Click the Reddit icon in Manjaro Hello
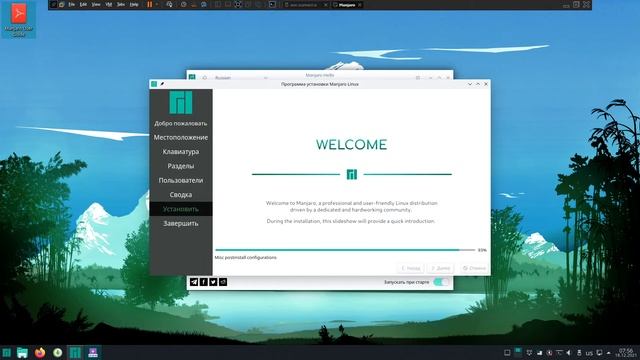Image resolution: width=640 pixels, height=360 pixels. [x=223, y=282]
